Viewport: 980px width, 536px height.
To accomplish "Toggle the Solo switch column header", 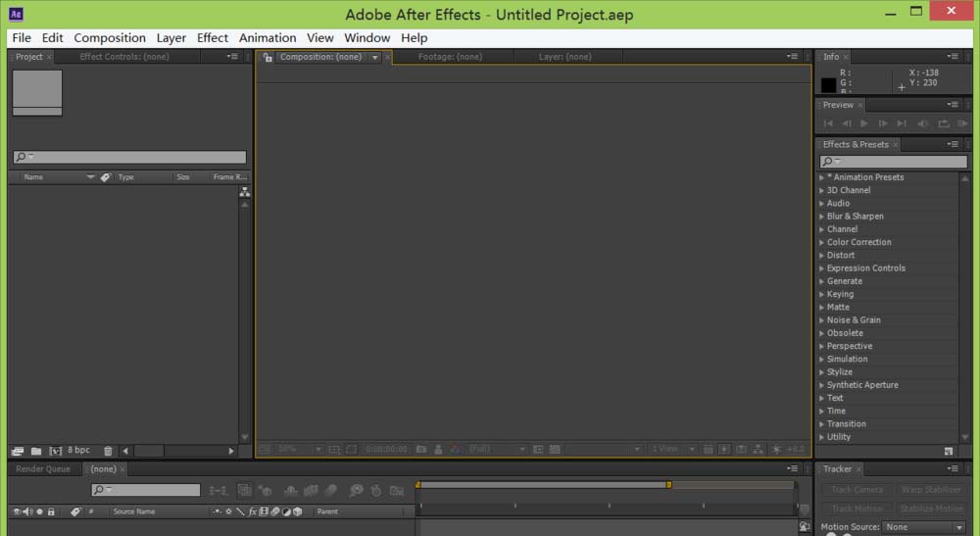I will point(39,512).
